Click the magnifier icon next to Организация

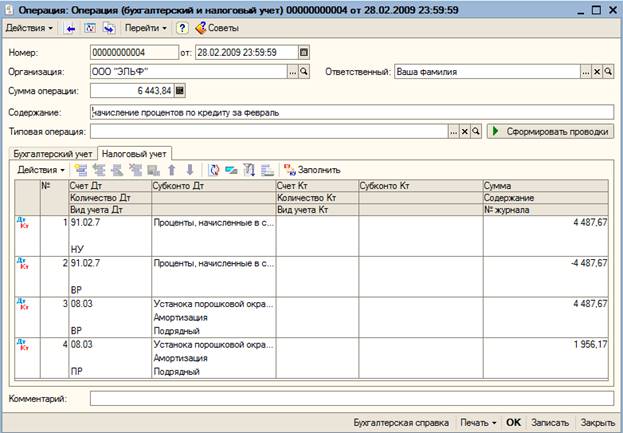pos(306,72)
